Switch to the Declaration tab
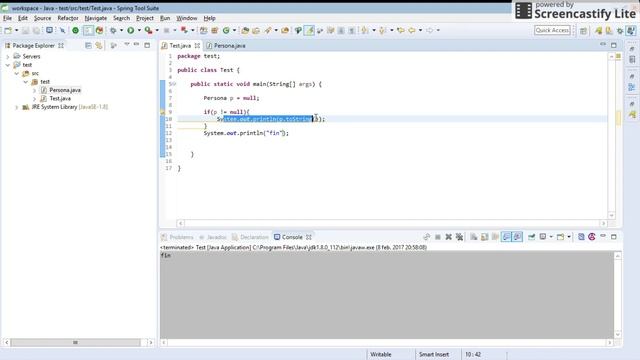This screenshot has width=640, height=360. 250,237
